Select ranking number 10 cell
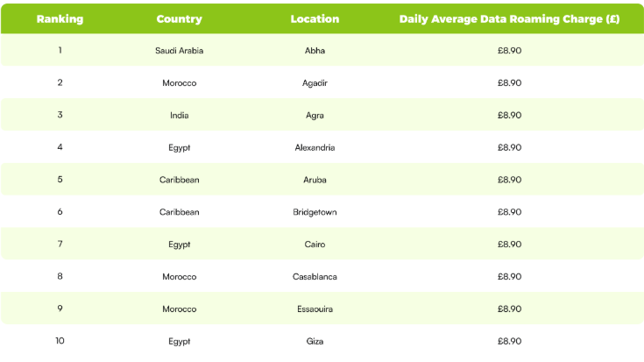The image size is (644, 362). click(60, 341)
